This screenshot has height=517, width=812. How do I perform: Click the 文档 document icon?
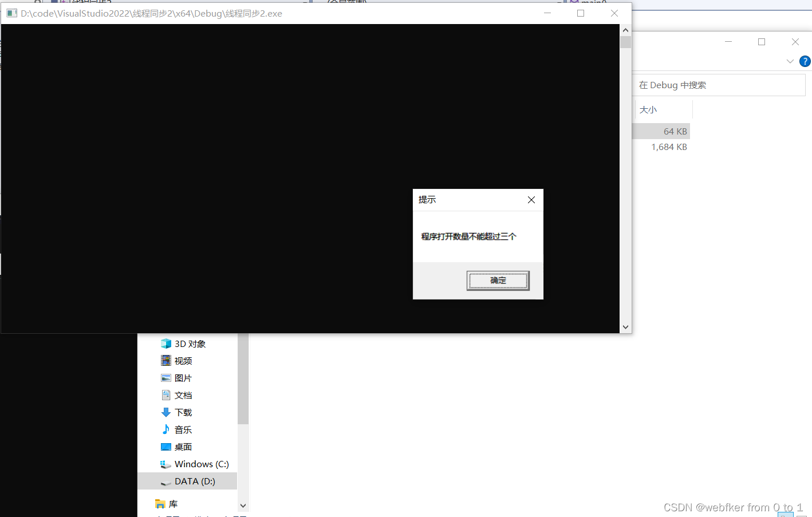[x=166, y=395]
